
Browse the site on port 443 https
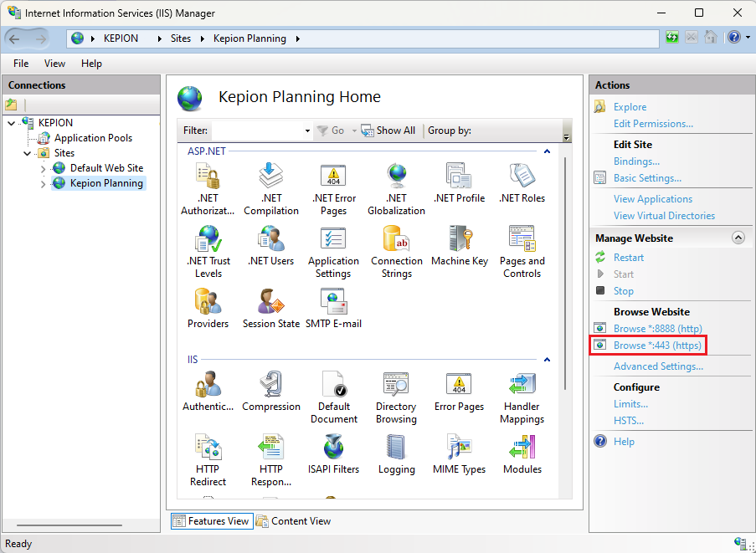(x=657, y=346)
